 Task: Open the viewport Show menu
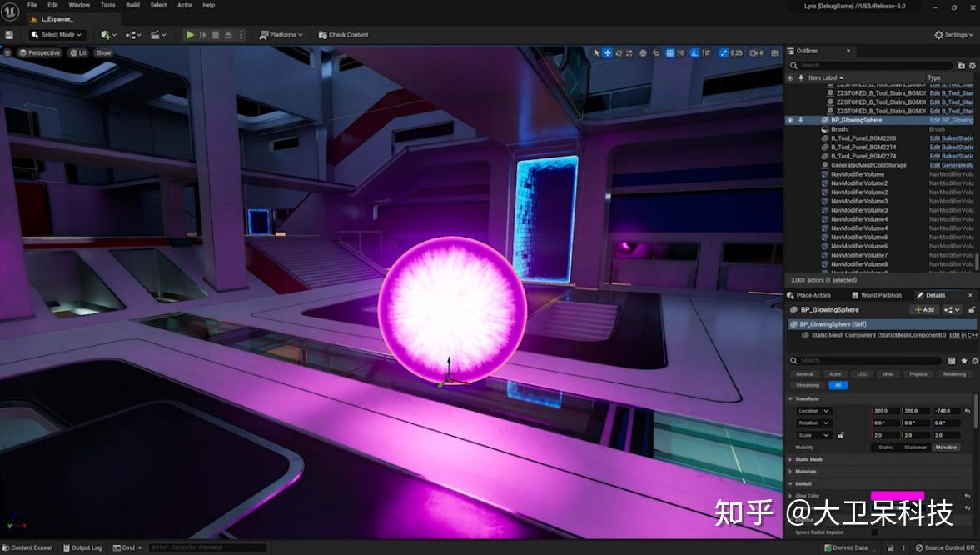pyautogui.click(x=104, y=53)
